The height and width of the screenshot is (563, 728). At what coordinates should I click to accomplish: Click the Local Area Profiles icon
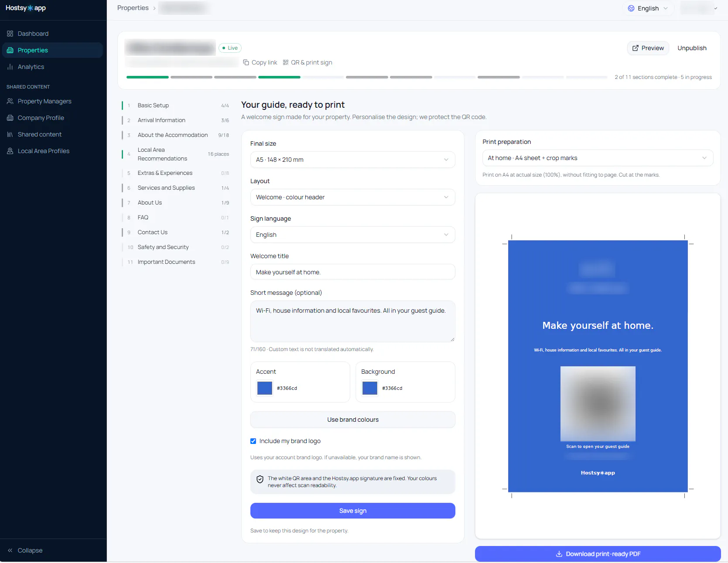click(10, 151)
